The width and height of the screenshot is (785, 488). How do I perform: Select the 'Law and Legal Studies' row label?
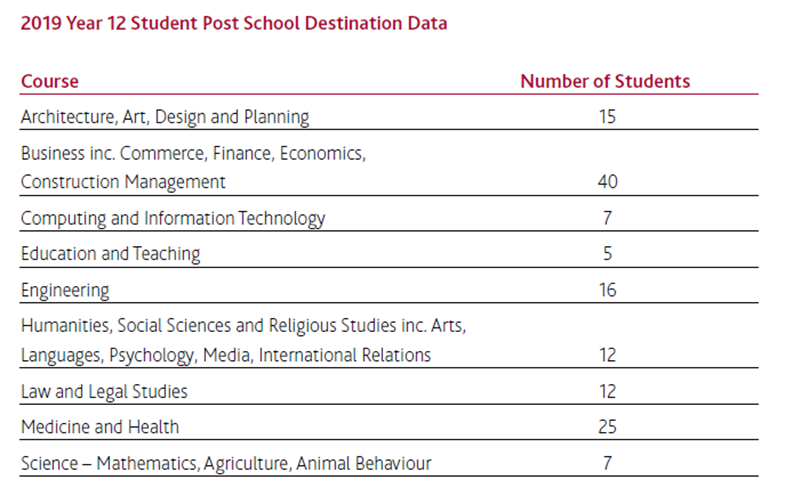coord(104,392)
